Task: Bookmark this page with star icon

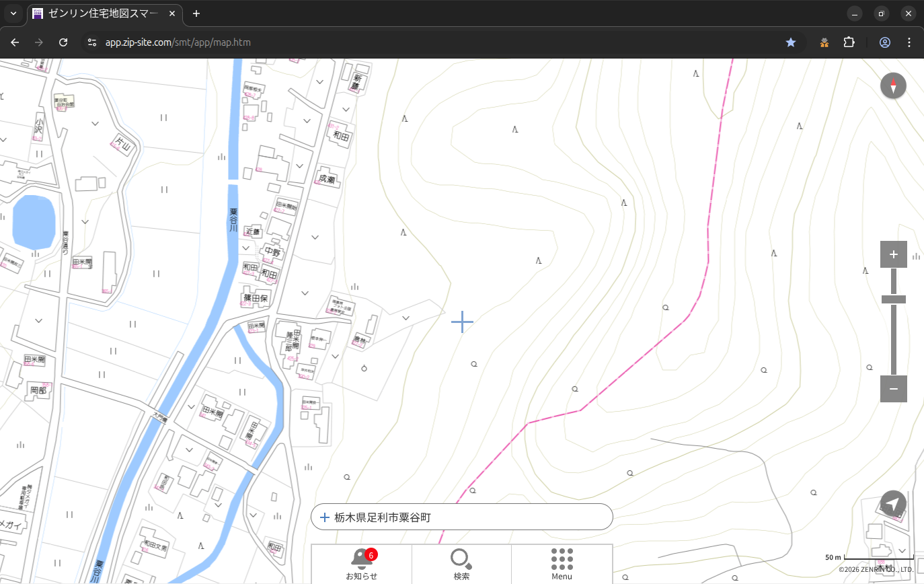Action: coord(791,42)
